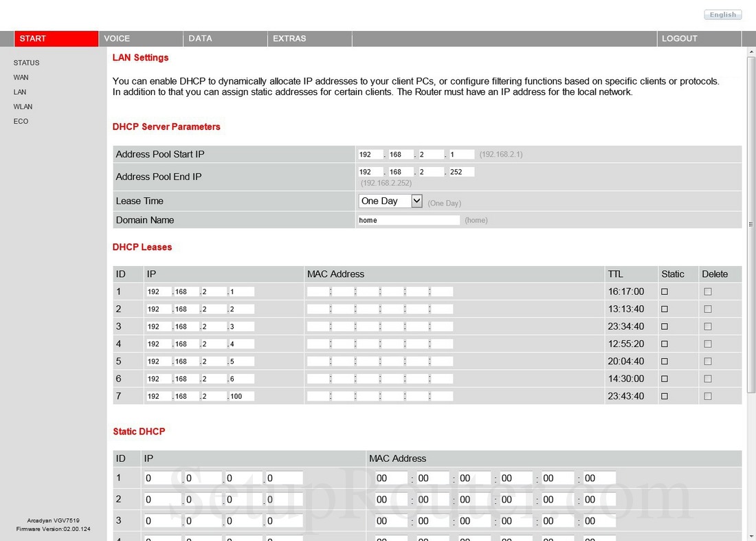
Task: Check Delete for lease ID 7
Action: point(708,397)
